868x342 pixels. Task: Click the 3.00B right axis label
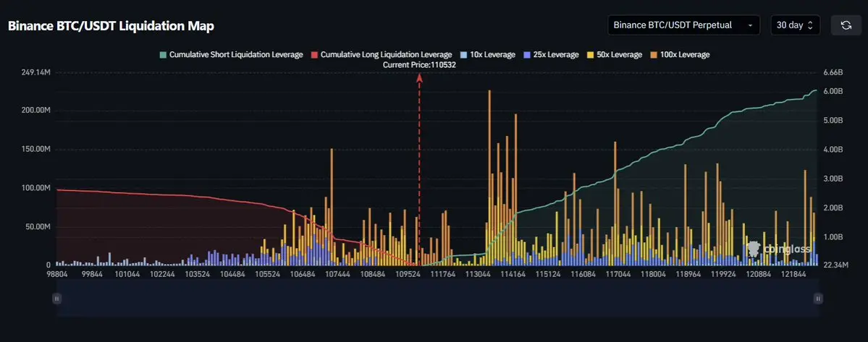833,179
